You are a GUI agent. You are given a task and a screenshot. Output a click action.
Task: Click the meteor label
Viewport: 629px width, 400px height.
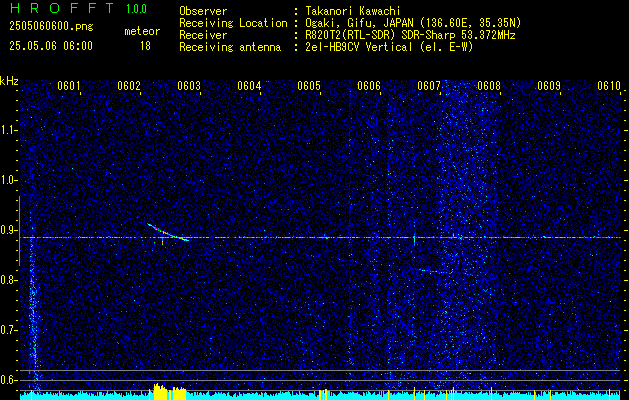142,31
